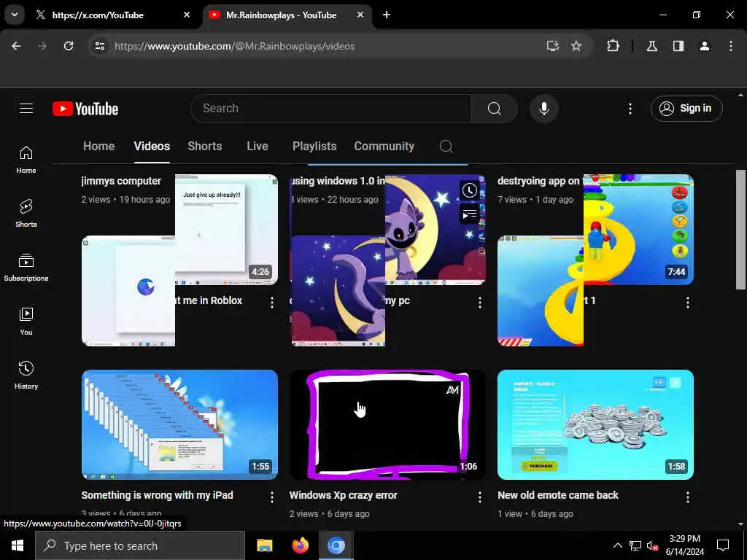The height and width of the screenshot is (560, 747).
Task: Open options for Windows Xp crazy error
Action: (480, 497)
